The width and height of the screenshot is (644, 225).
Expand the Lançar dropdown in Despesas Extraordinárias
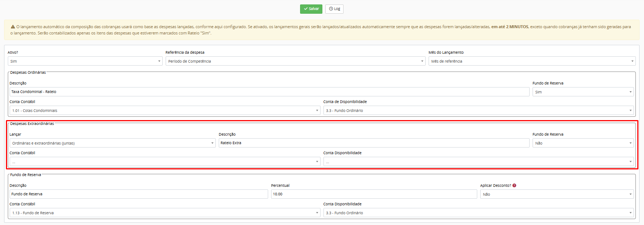(x=112, y=143)
